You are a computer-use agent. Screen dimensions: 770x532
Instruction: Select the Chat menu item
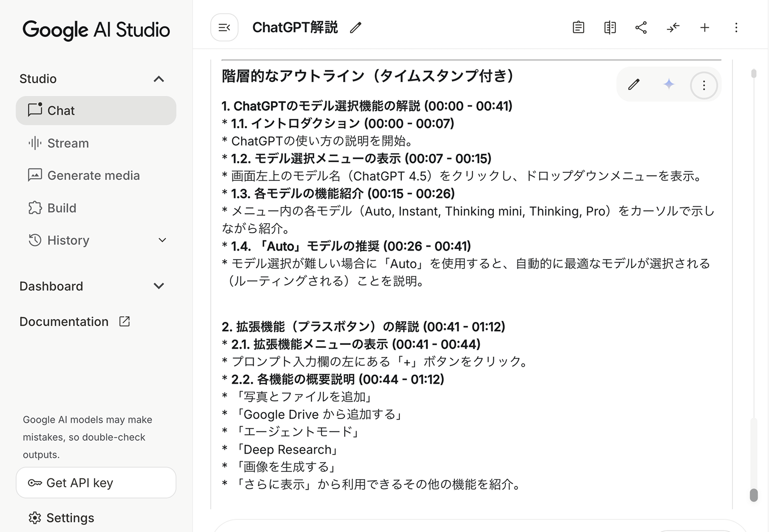pos(96,111)
